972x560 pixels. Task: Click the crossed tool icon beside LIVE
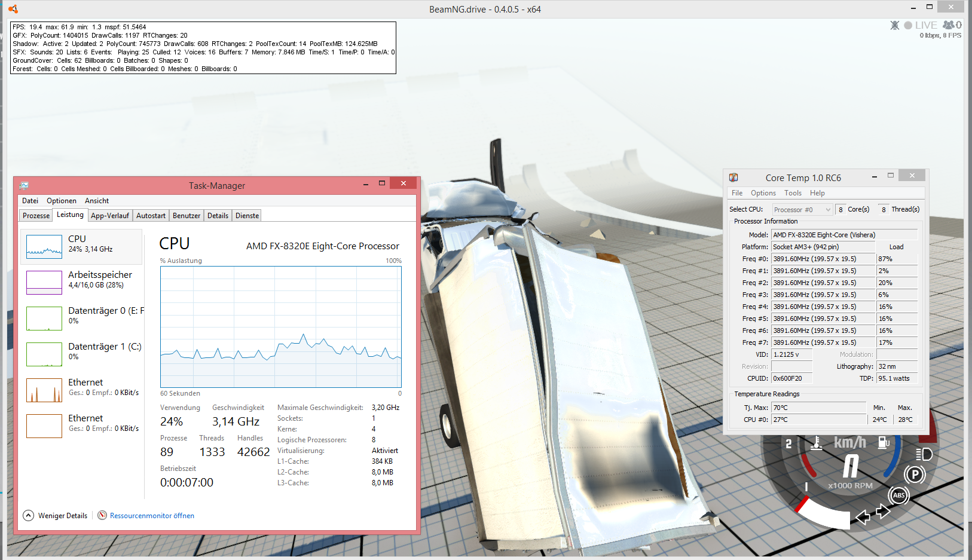click(895, 25)
